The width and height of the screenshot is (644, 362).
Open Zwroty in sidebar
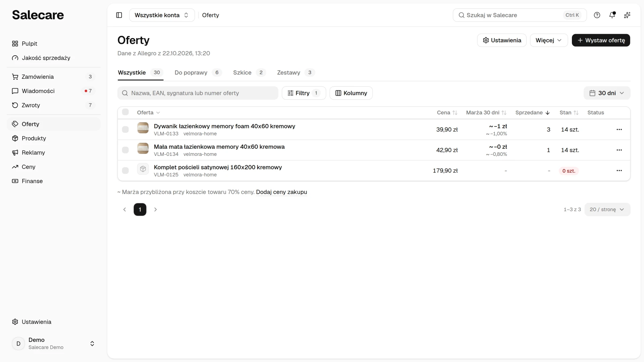click(54, 105)
